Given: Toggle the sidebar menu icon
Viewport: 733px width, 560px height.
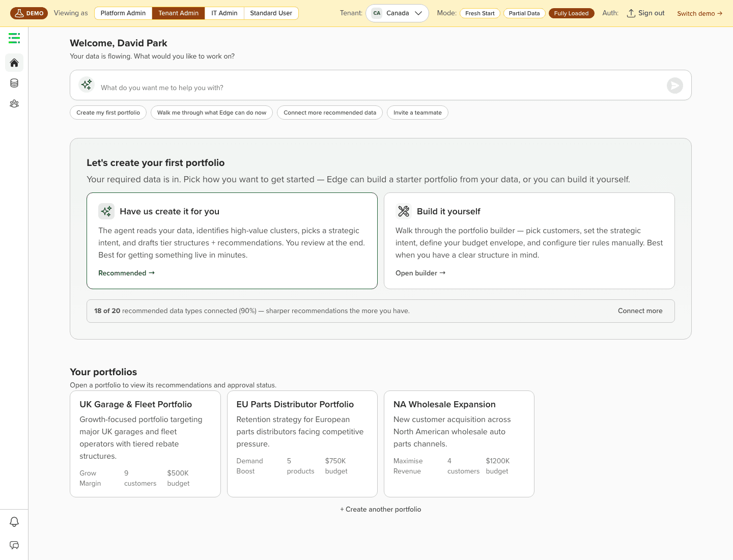Looking at the screenshot, I should pyautogui.click(x=14, y=38).
